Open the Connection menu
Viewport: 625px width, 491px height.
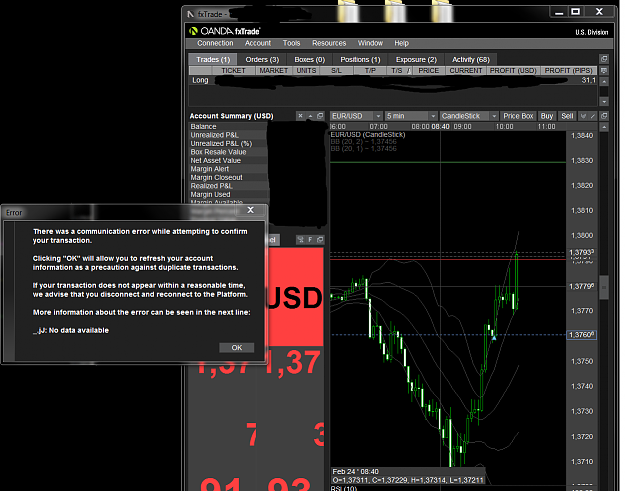[215, 43]
